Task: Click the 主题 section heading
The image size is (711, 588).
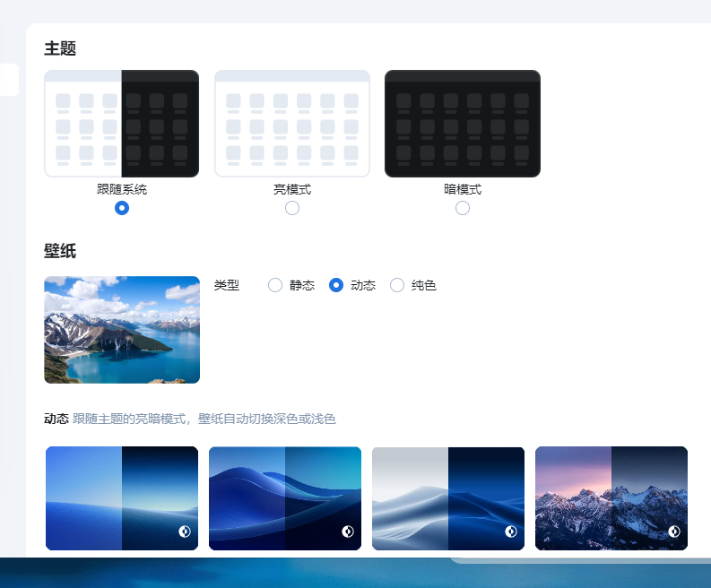Action: pyautogui.click(x=60, y=48)
